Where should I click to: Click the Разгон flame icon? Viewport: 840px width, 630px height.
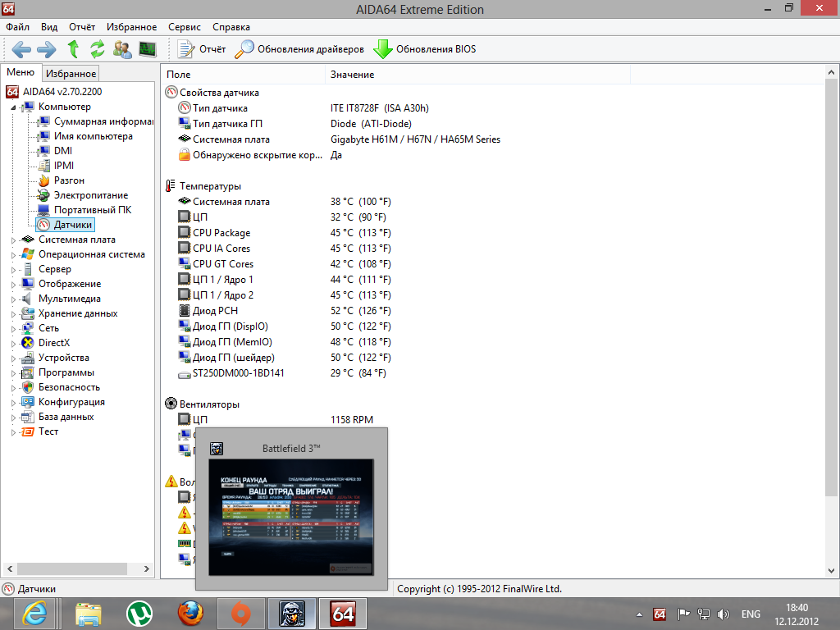point(44,180)
